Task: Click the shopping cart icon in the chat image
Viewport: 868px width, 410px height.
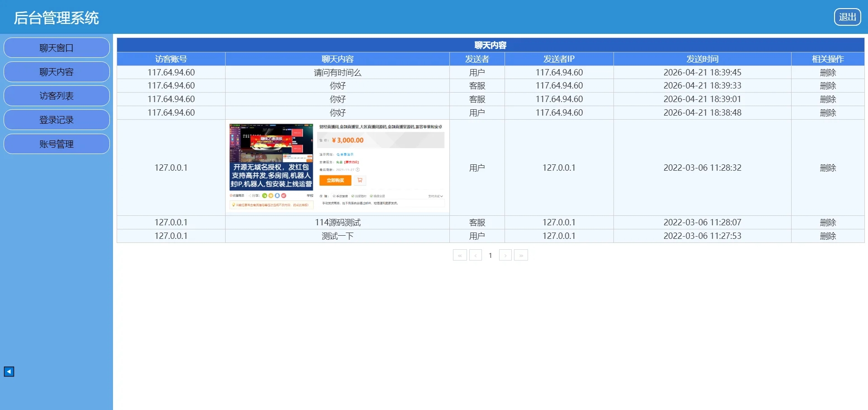Action: pyautogui.click(x=360, y=181)
